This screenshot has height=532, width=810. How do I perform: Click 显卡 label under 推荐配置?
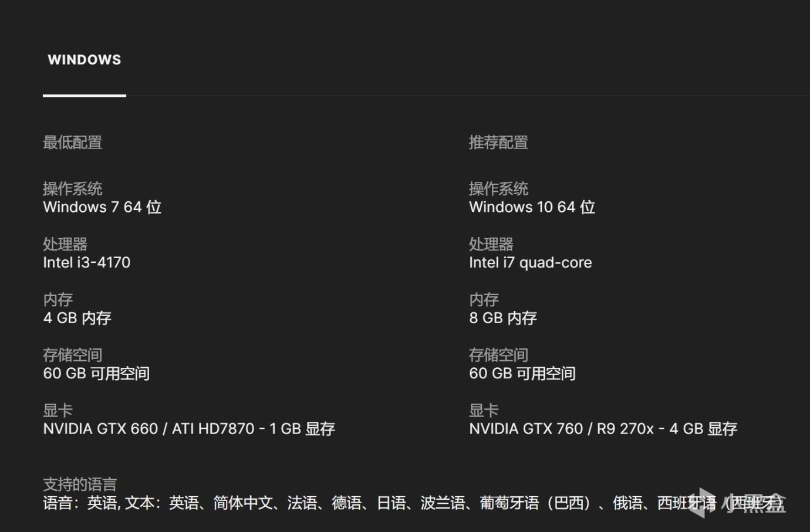[x=484, y=411]
